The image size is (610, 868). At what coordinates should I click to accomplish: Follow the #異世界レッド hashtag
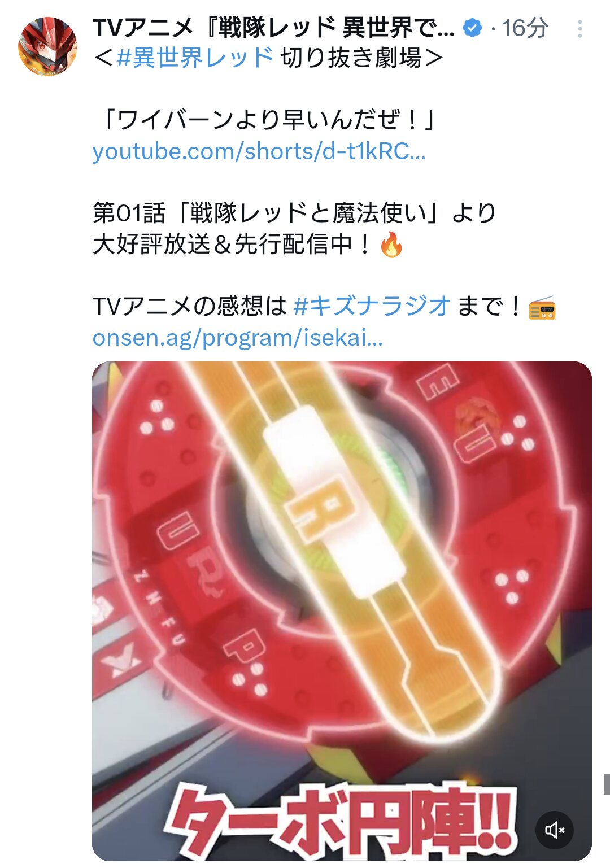point(195,58)
